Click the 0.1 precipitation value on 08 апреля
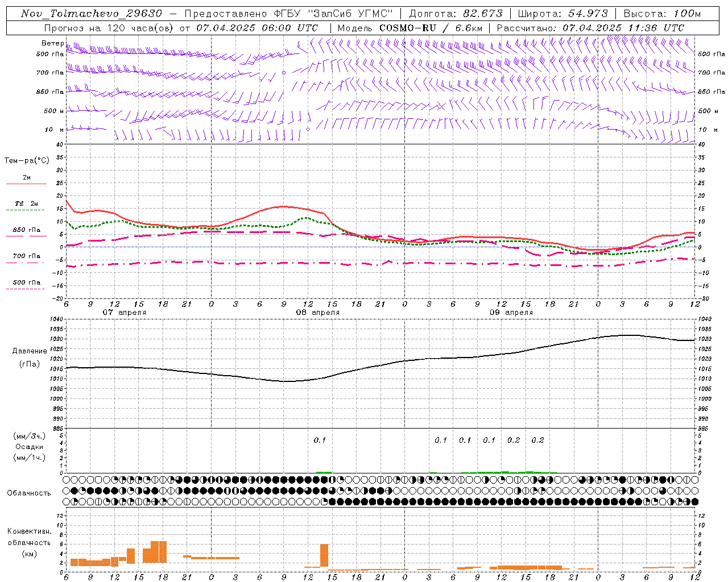 (x=320, y=440)
